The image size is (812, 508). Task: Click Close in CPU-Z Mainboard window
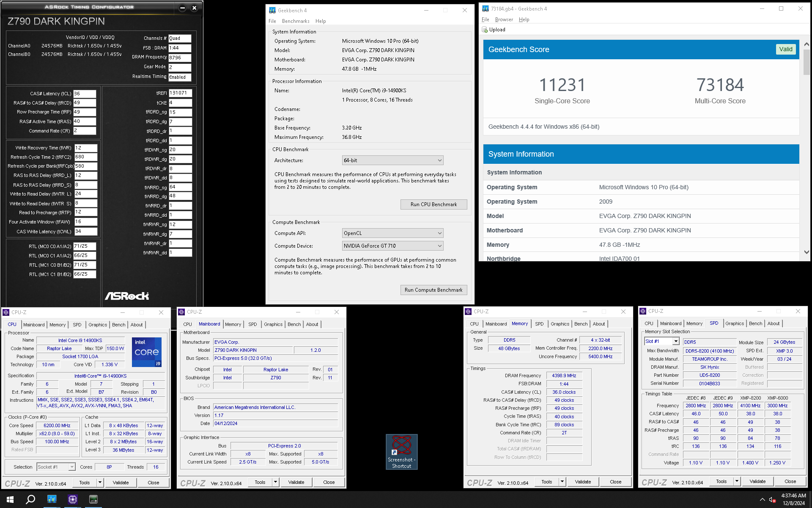(329, 482)
